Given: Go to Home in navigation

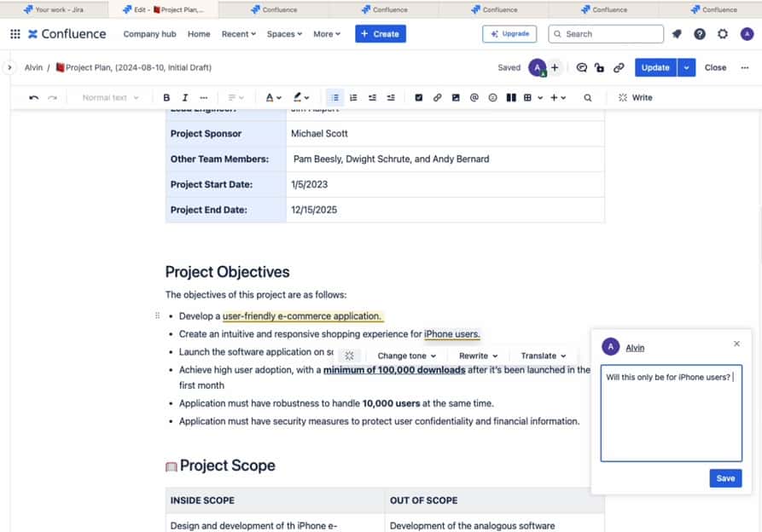Looking at the screenshot, I should click(199, 34).
